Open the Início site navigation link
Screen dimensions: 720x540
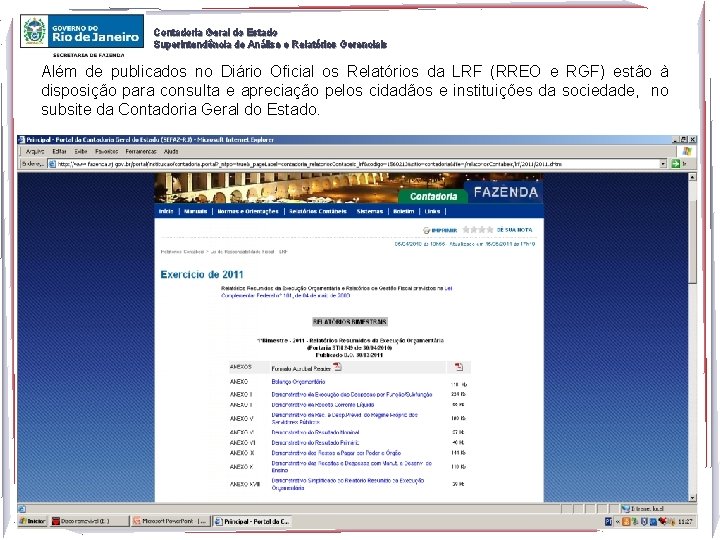click(166, 212)
